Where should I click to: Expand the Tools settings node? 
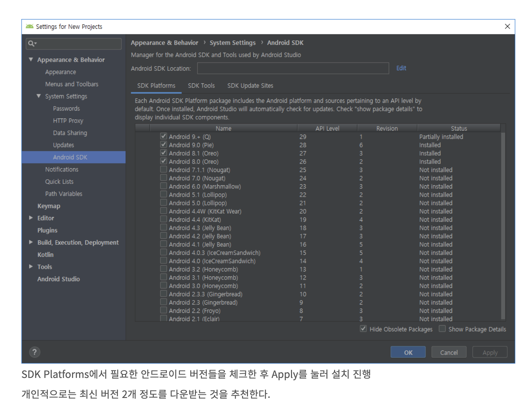31,266
